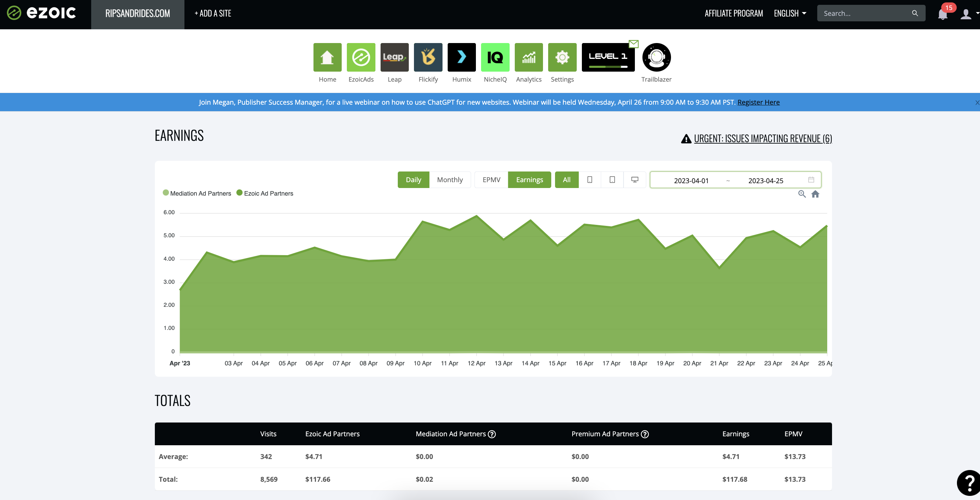Viewport: 980px width, 500px height.
Task: Click the EPMV column header
Action: click(x=793, y=434)
